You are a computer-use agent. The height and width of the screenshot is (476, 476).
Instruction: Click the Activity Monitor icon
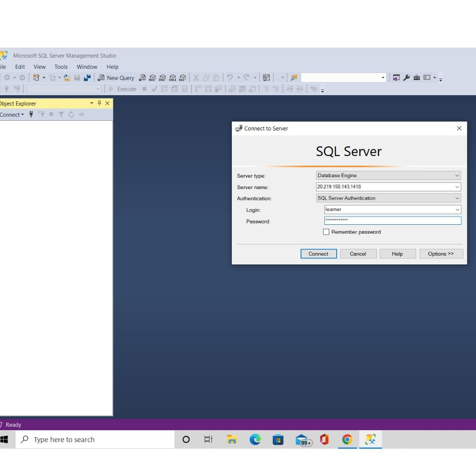click(266, 78)
